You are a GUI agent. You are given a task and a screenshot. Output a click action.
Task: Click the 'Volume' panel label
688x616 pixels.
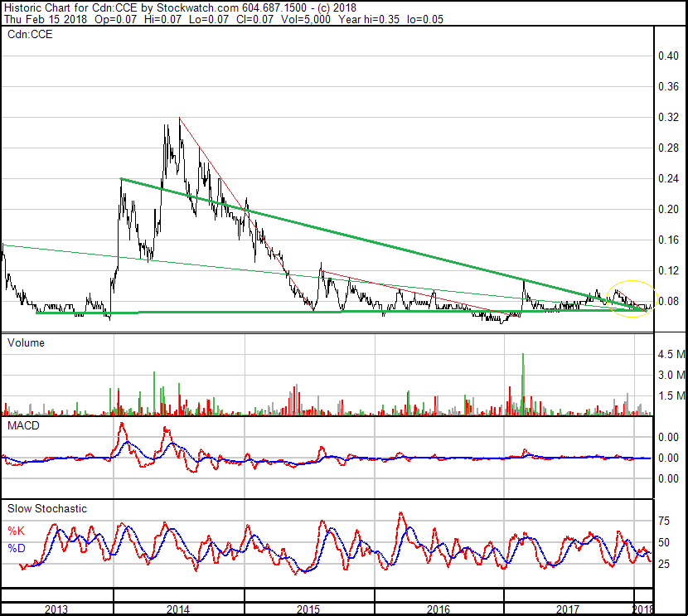[26, 342]
